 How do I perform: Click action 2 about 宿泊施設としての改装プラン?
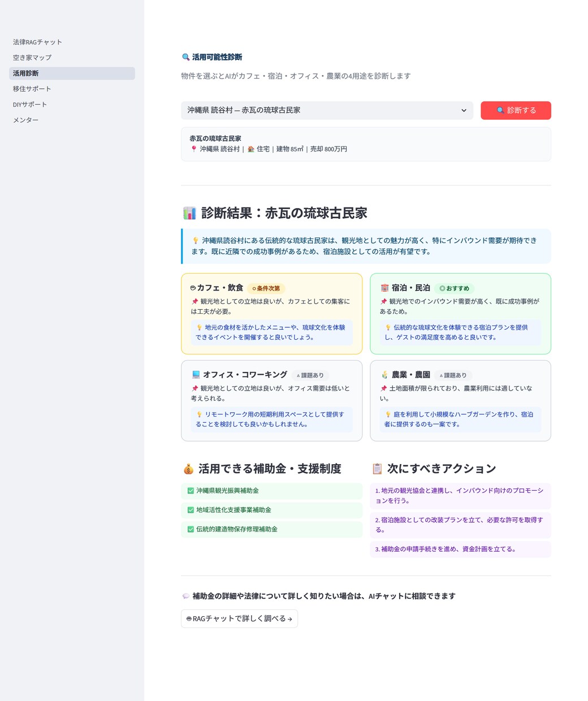(460, 525)
